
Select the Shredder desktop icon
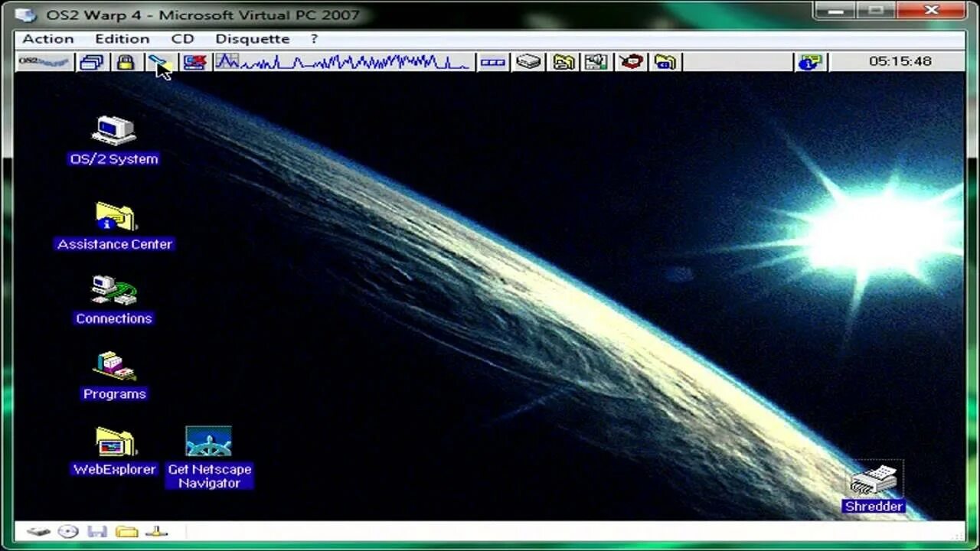coord(874,487)
